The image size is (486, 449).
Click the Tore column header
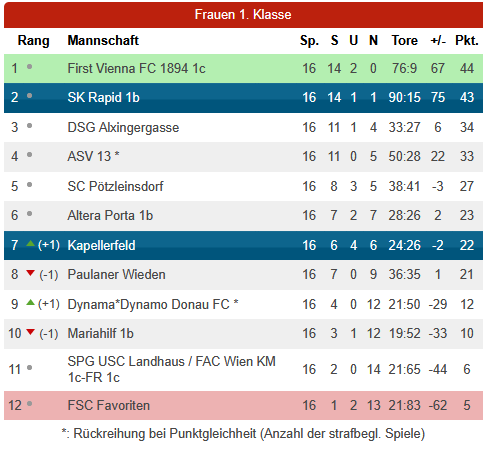404,40
